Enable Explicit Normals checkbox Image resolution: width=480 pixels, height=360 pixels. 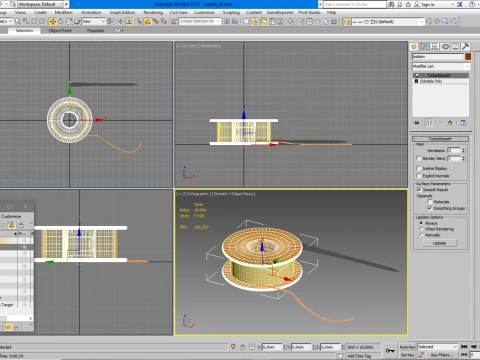(x=419, y=176)
